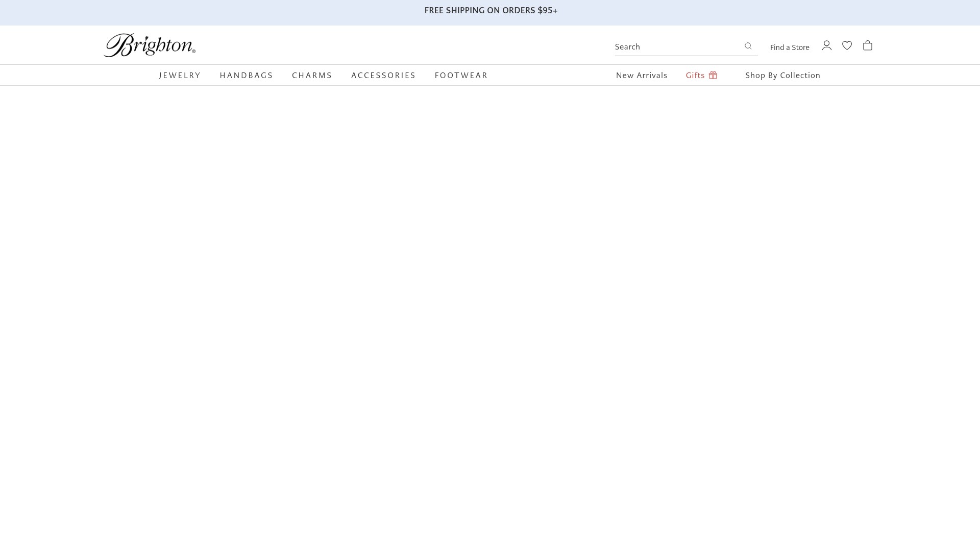Open the account profile icon

pyautogui.click(x=827, y=45)
